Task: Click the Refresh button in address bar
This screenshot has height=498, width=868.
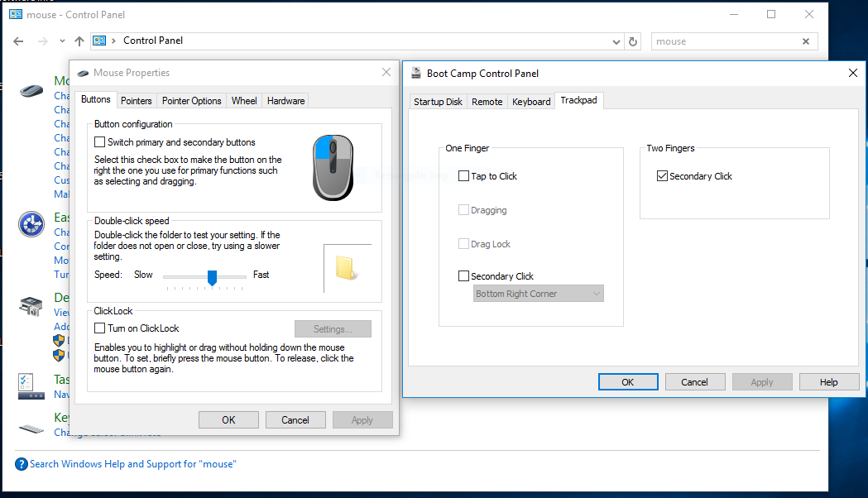Action: coord(633,41)
